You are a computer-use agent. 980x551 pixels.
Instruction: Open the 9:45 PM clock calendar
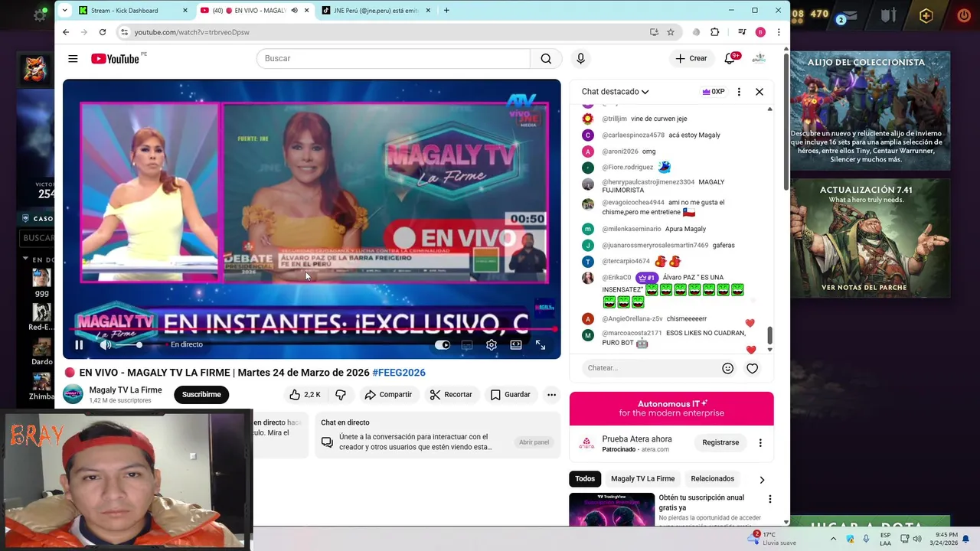[x=946, y=539]
